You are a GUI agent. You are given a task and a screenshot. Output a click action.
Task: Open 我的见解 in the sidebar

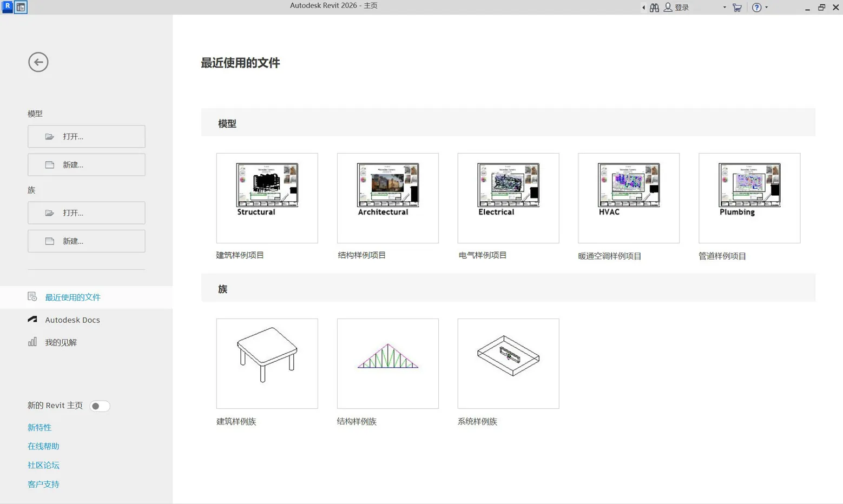pos(61,343)
